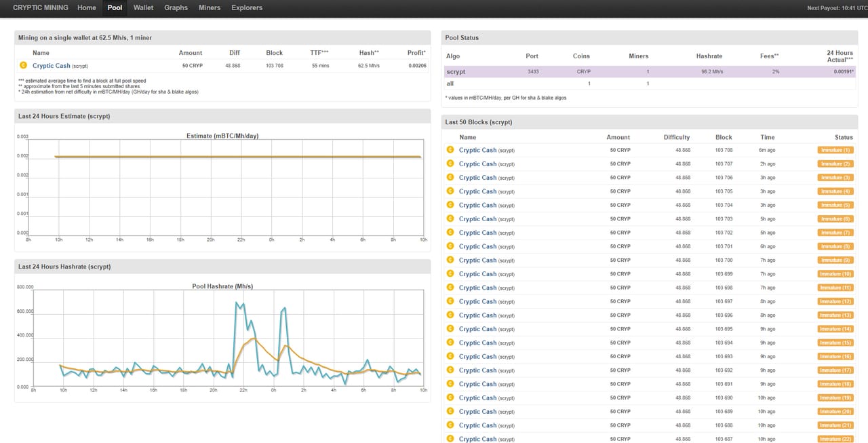Screen dimensions: 868x443
Task: Click the coin icon in the block 103 699 row
Action: (x=450, y=273)
